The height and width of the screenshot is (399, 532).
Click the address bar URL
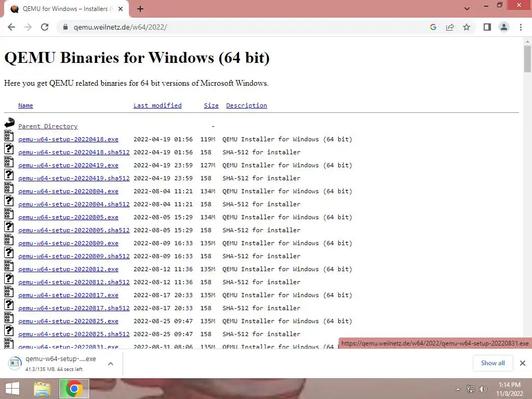pos(120,27)
